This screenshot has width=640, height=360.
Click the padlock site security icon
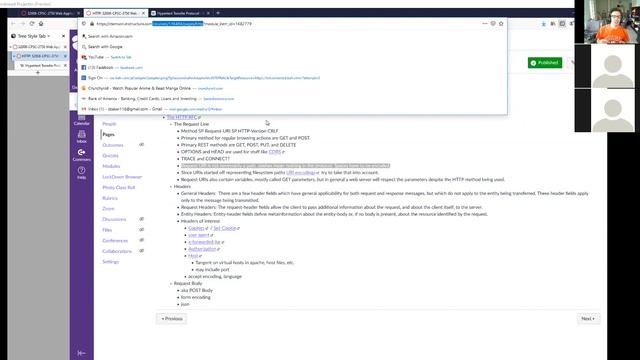click(91, 24)
